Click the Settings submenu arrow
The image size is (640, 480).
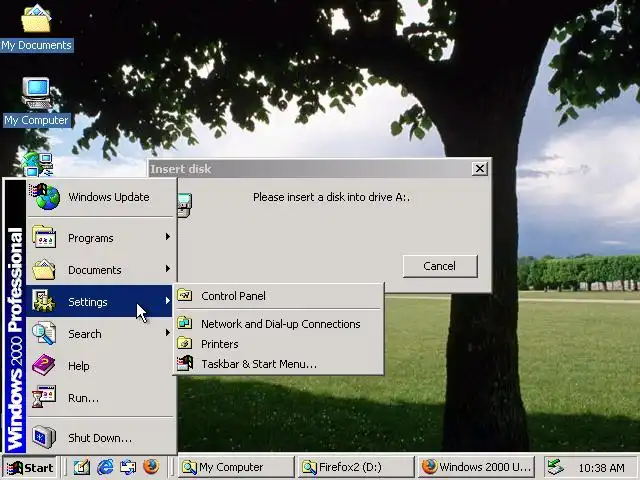click(167, 301)
